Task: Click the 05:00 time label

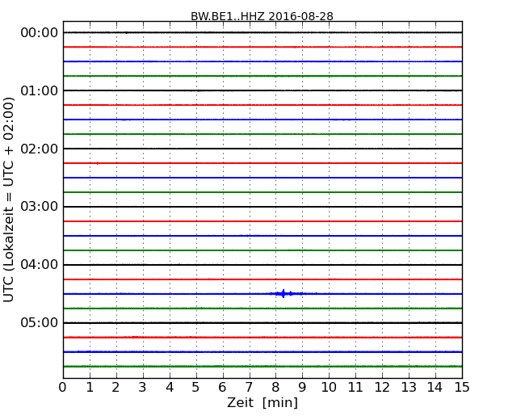Action: pos(40,322)
